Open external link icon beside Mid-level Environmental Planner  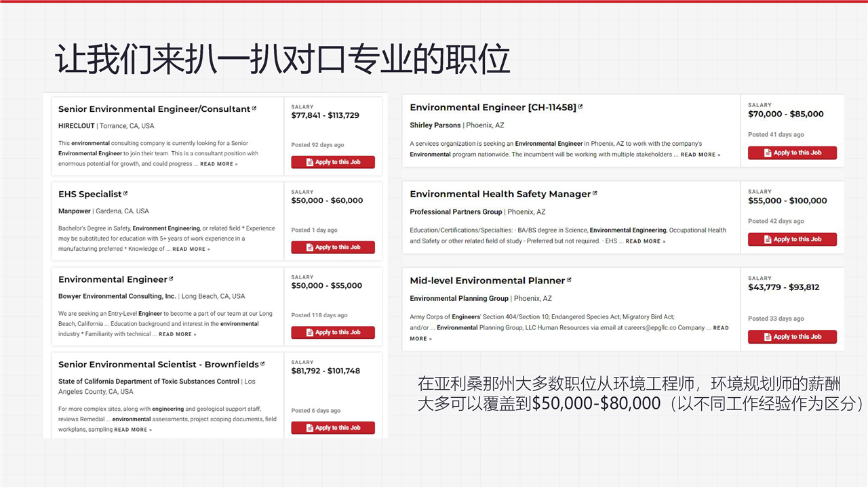point(569,280)
